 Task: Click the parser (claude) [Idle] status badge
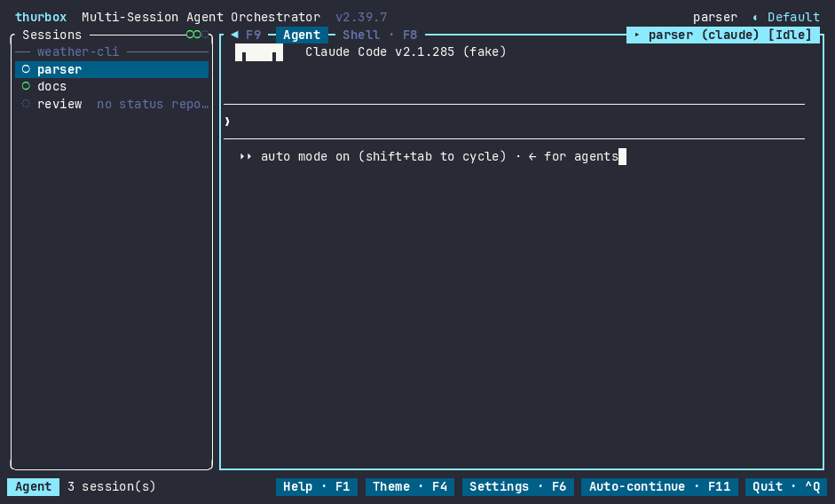(722, 35)
